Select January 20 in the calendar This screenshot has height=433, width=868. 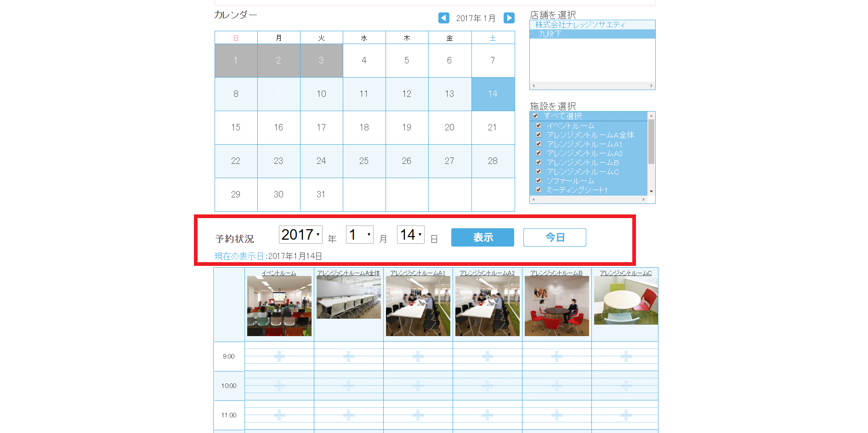(449, 127)
